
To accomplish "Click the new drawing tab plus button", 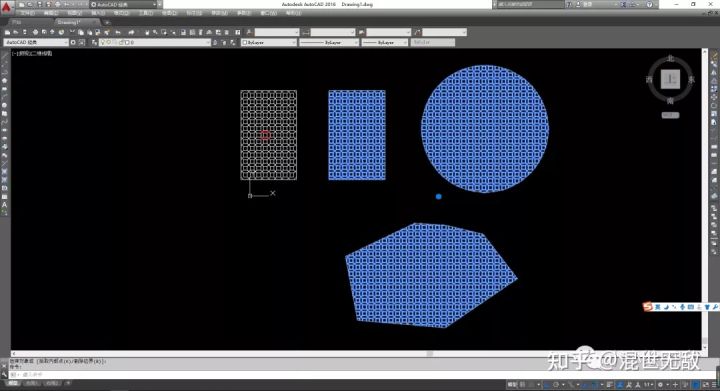I will 107,22.
